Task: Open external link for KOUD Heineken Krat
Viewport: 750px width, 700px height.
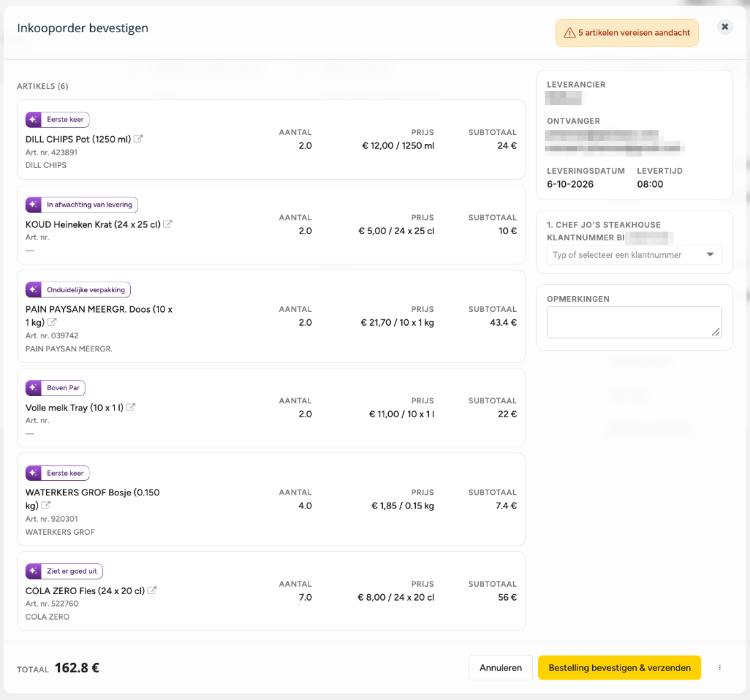Action: click(x=168, y=224)
